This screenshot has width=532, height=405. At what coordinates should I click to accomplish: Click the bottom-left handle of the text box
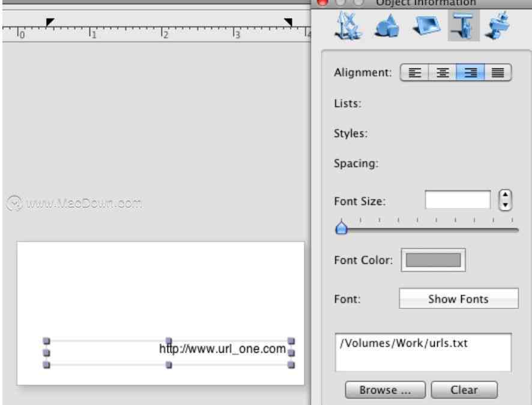tap(46, 365)
